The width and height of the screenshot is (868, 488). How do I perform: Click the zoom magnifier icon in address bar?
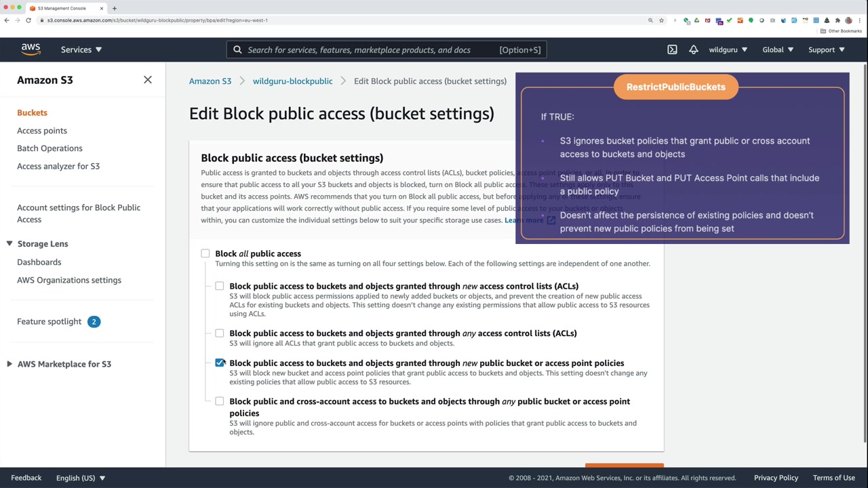coord(650,20)
